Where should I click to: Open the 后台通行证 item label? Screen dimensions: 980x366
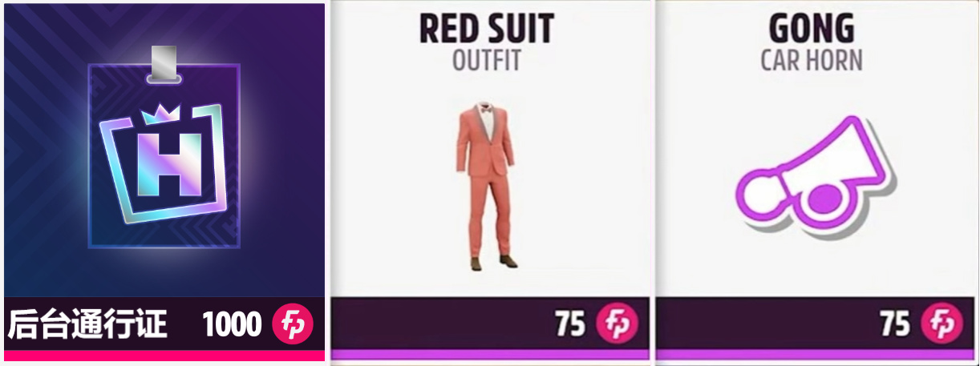(87, 324)
